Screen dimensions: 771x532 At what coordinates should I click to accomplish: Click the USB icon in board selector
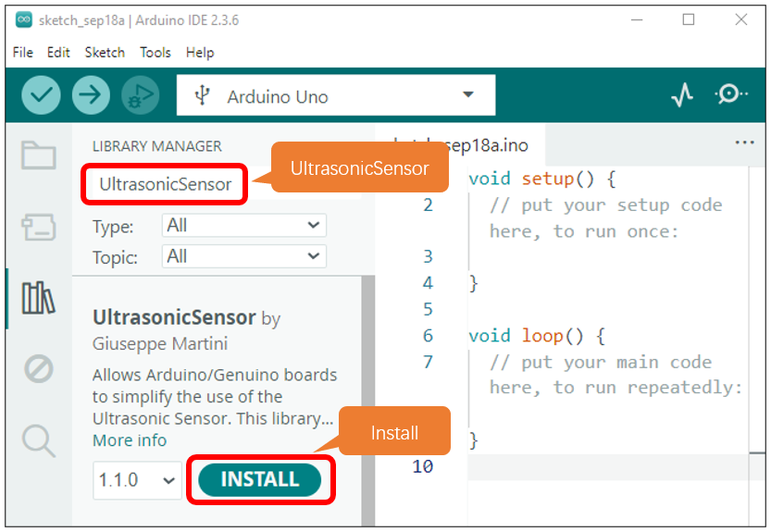click(202, 95)
